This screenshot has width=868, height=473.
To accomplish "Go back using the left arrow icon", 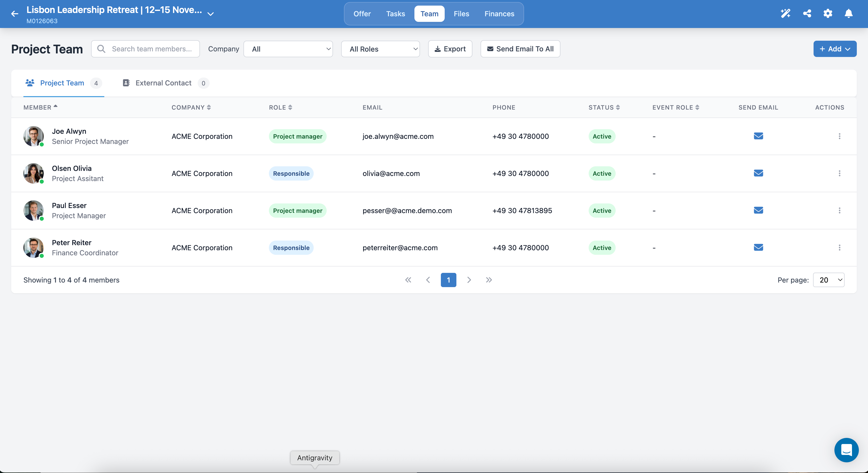I will click(15, 14).
